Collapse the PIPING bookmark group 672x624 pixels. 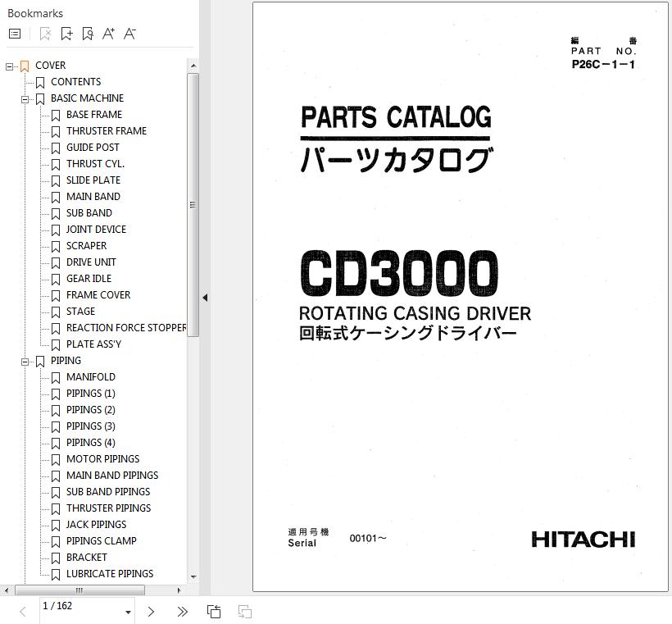click(x=25, y=362)
